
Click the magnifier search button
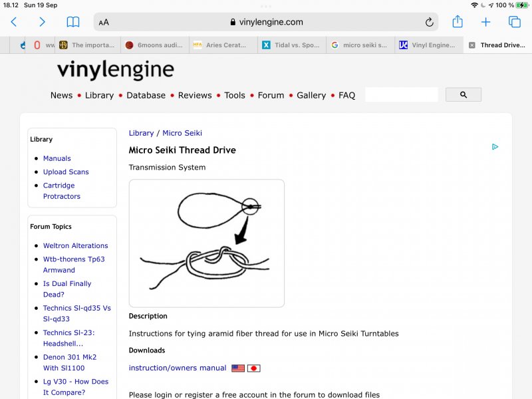[464, 94]
